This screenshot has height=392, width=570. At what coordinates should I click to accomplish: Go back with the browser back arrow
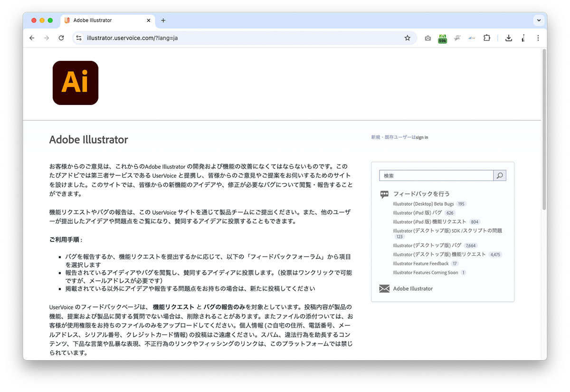coord(32,38)
